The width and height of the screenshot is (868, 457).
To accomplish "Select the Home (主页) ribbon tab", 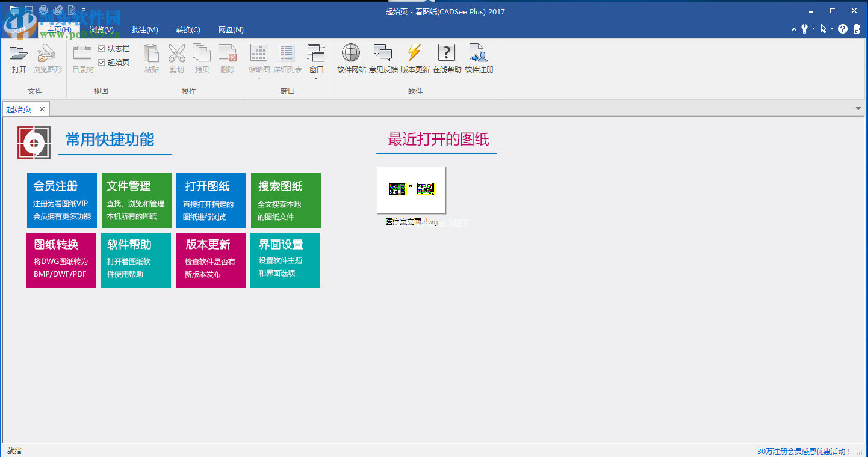I will click(59, 30).
